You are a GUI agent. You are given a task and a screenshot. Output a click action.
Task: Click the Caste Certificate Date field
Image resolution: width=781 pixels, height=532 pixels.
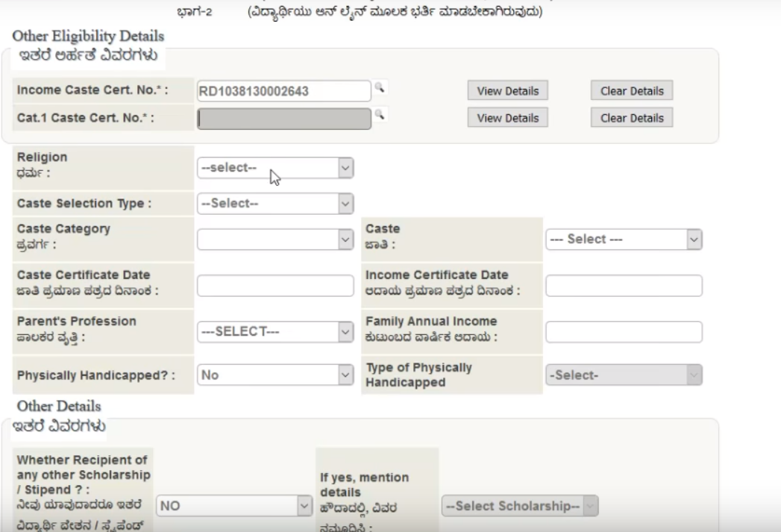click(275, 285)
